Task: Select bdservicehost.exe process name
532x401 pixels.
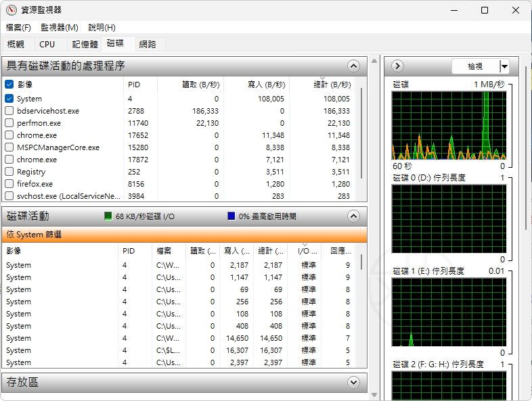Action: click(x=48, y=111)
